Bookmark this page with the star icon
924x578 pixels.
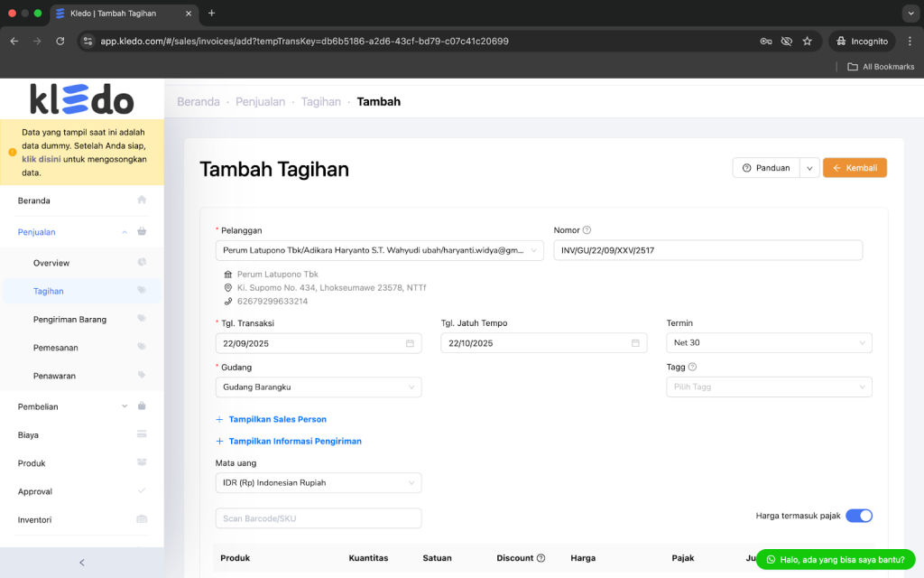[x=807, y=41]
